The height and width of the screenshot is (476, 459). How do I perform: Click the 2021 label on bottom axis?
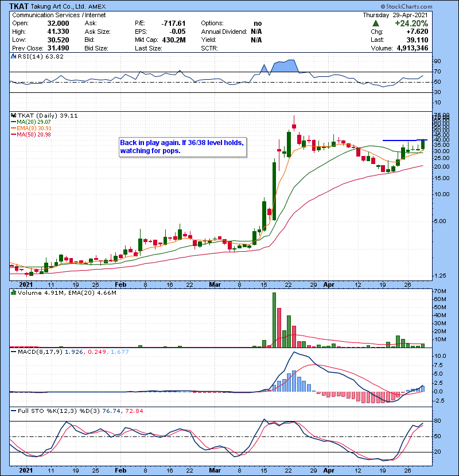[x=26, y=470]
